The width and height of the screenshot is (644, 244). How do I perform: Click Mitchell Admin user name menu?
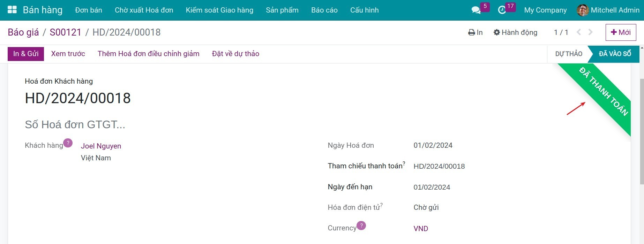pyautogui.click(x=615, y=10)
